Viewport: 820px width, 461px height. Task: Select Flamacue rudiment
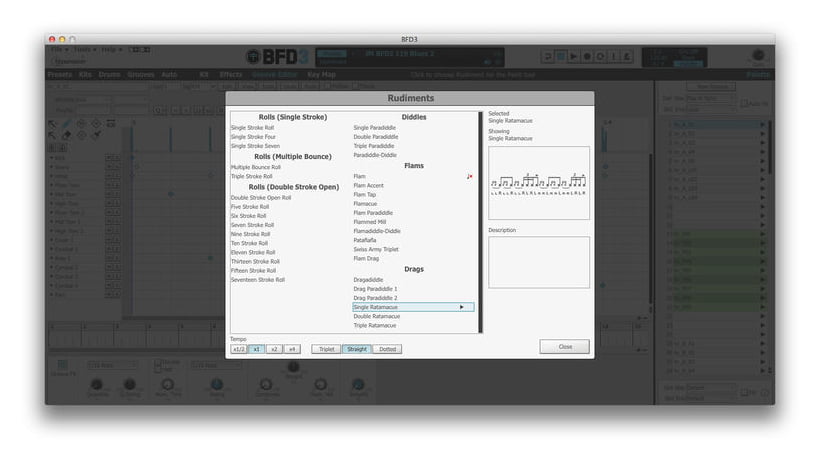[365, 204]
